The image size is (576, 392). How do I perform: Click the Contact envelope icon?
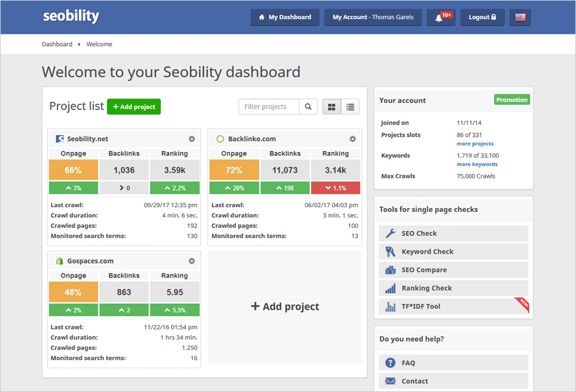390,381
